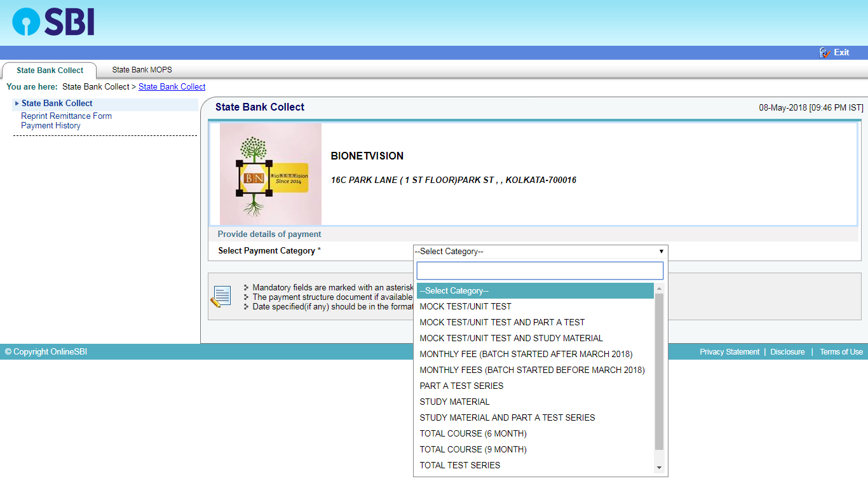Click the date and time stamp
This screenshot has width=868, height=488.
(x=811, y=108)
